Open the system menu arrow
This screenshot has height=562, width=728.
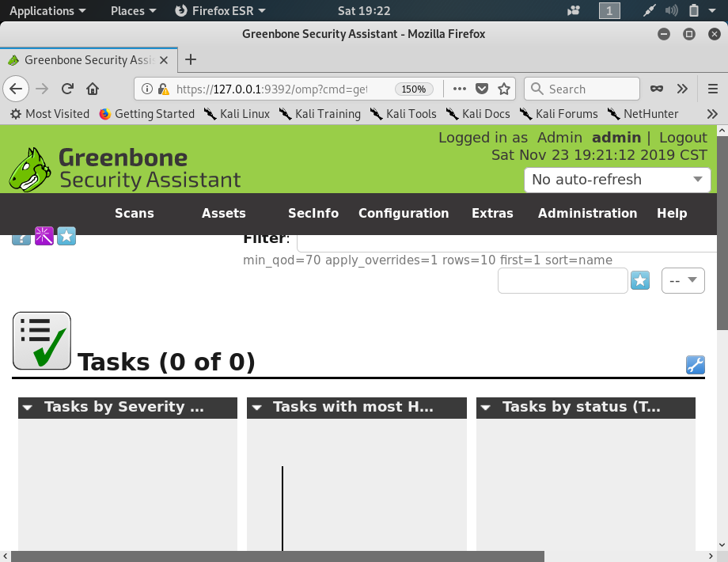[712, 10]
